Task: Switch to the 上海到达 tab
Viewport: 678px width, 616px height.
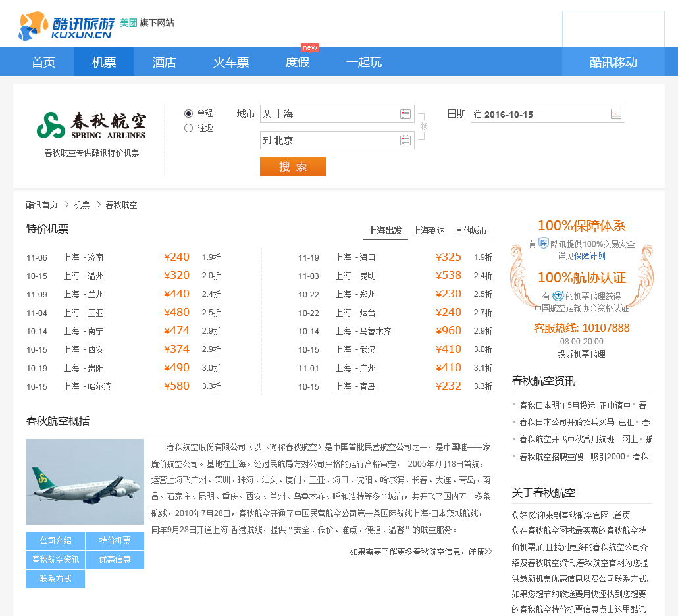Action: pos(429,230)
